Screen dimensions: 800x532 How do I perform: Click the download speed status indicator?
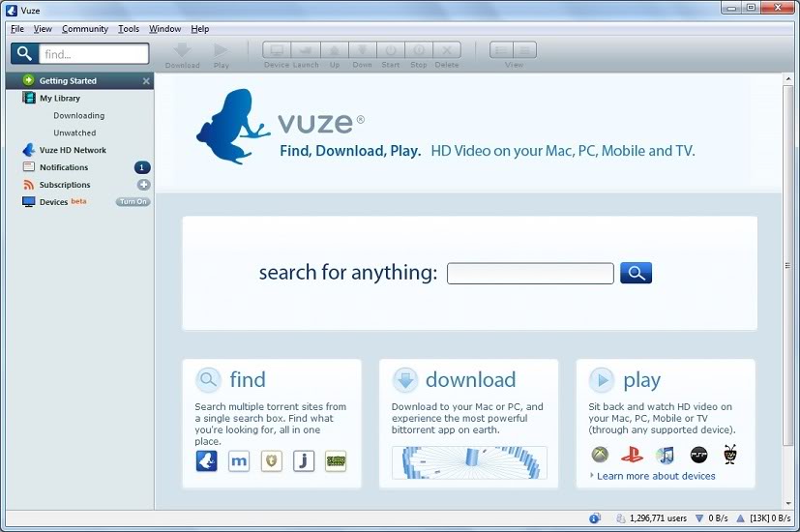712,518
